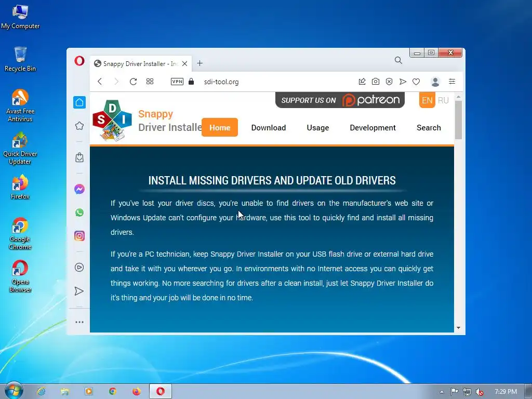Add page to bookmarks with heart icon

pos(416,82)
